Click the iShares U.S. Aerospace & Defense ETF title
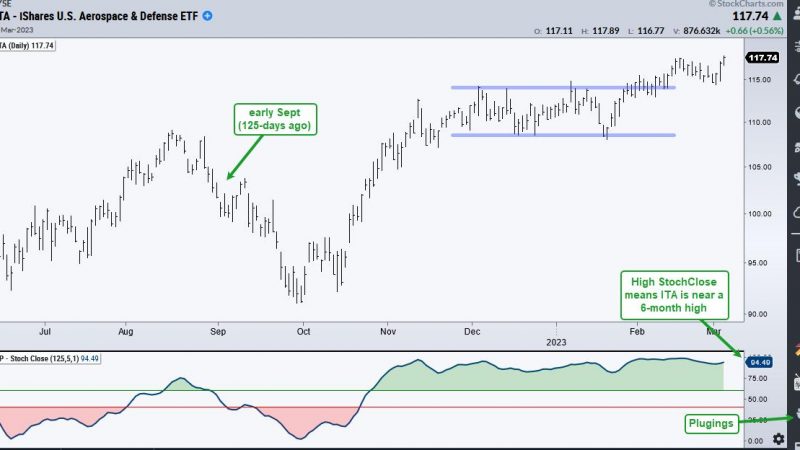The height and width of the screenshot is (450, 800). pos(98,16)
